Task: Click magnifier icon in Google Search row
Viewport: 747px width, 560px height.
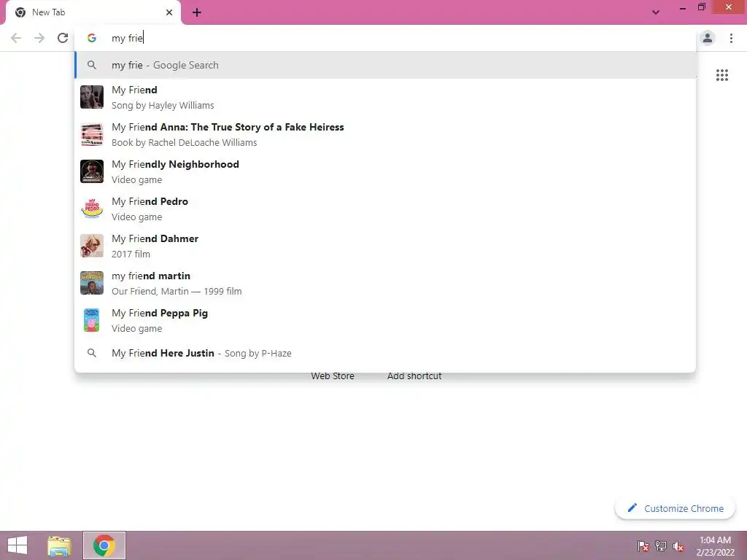Action: (92, 65)
